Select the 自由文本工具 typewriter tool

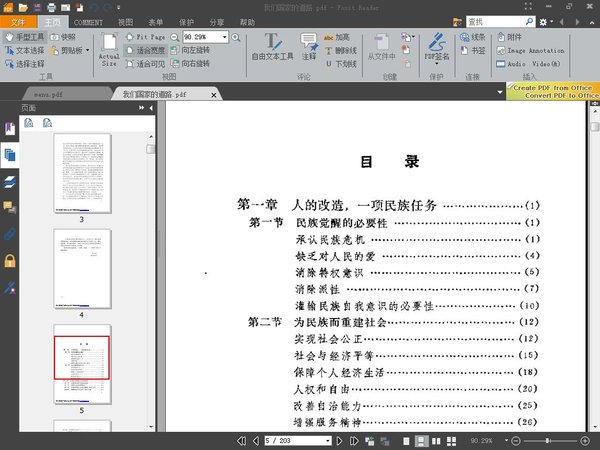[x=272, y=49]
